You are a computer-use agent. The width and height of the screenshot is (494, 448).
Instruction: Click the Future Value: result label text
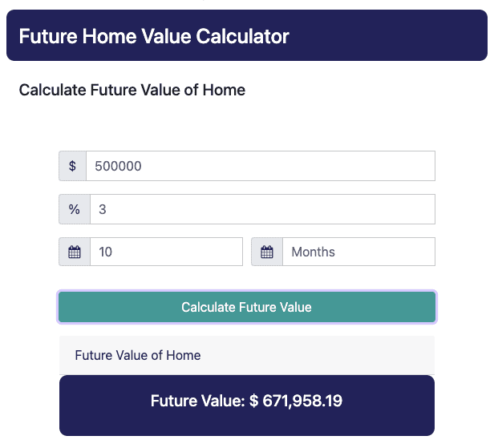(197, 401)
